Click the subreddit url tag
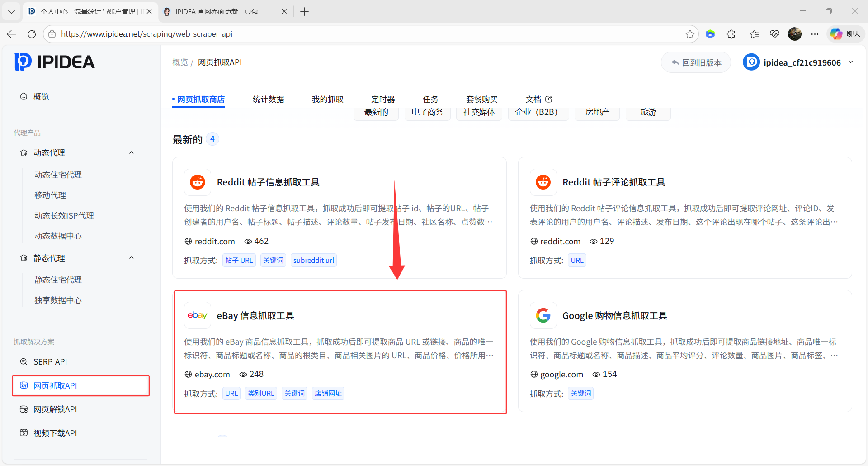 tap(314, 260)
